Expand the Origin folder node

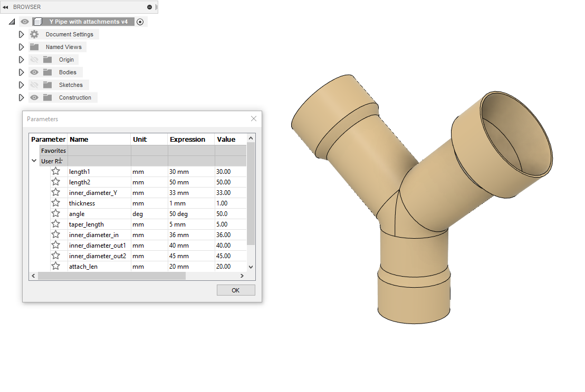point(21,60)
